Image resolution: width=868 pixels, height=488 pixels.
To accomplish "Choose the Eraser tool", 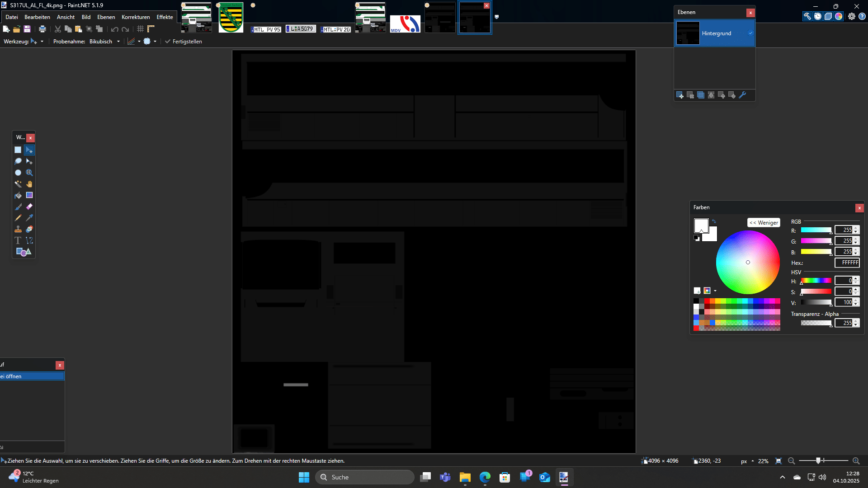I will point(29,206).
